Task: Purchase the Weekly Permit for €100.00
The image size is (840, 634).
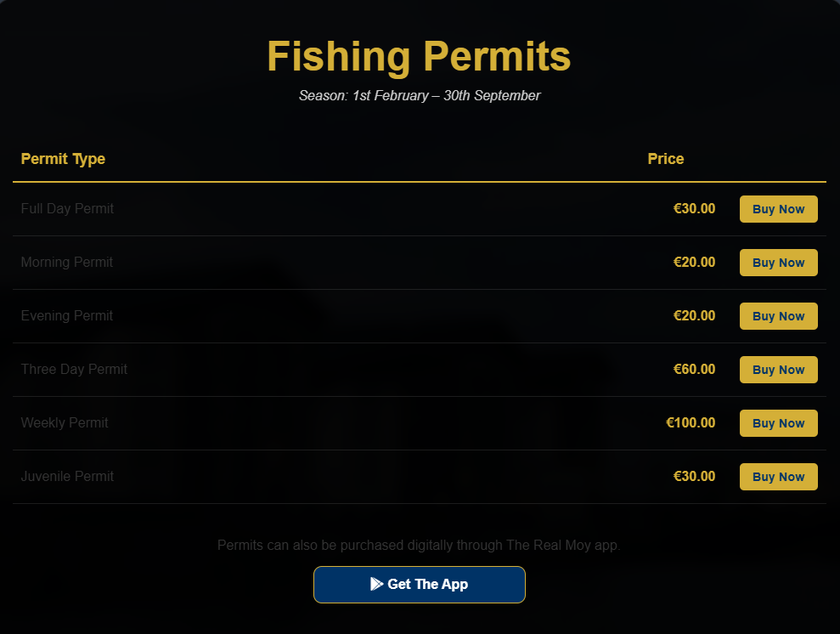Action: [778, 423]
